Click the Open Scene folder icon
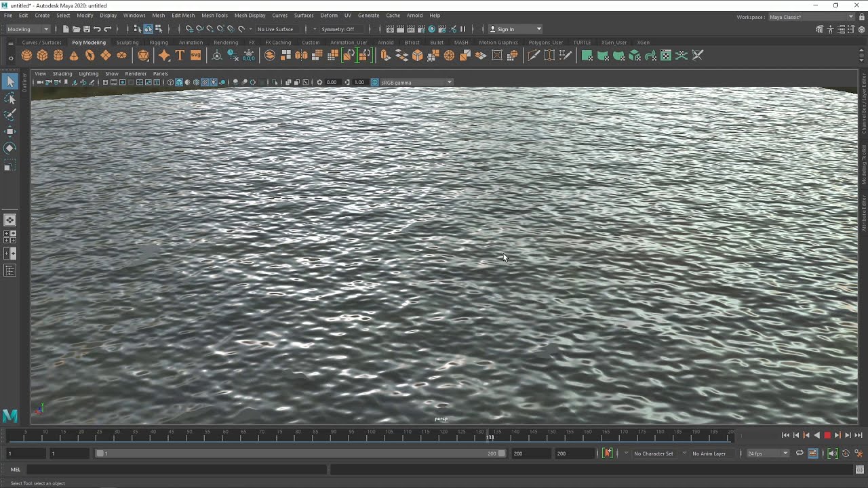This screenshot has width=868, height=488. (x=76, y=29)
